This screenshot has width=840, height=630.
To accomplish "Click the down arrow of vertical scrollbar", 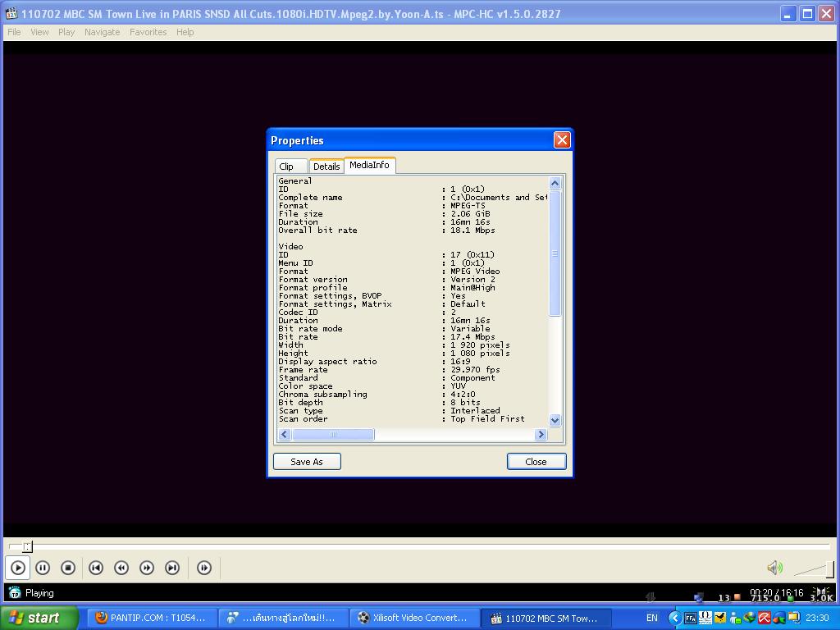I will click(x=555, y=420).
